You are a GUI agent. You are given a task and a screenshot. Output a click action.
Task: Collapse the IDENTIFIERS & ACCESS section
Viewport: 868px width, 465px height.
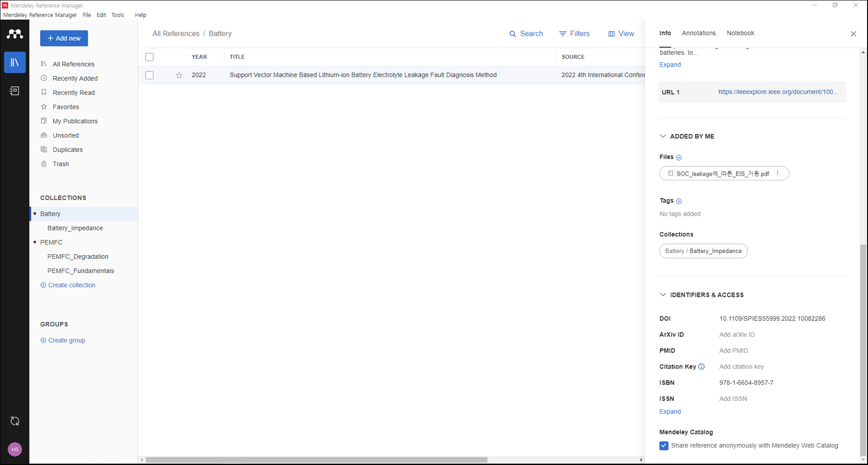[x=663, y=295]
